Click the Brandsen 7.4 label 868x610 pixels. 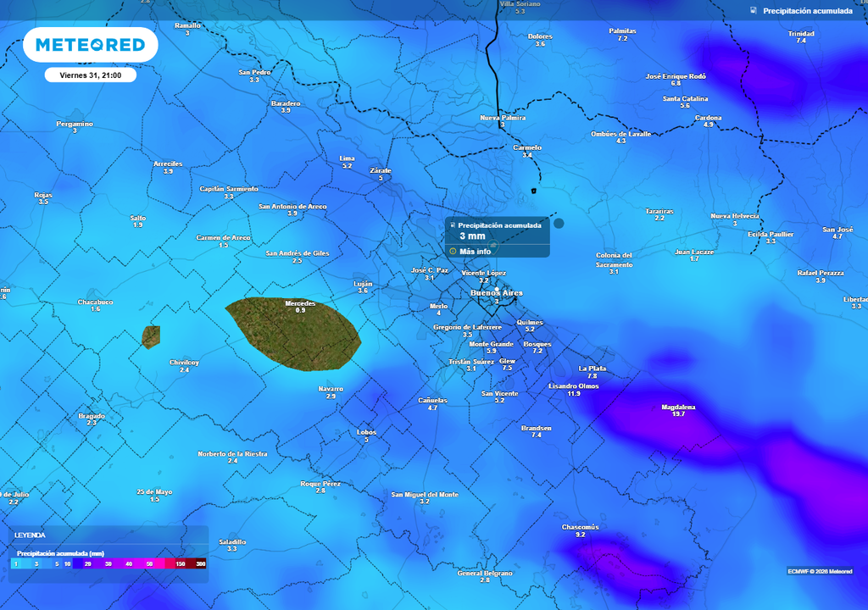pyautogui.click(x=537, y=431)
